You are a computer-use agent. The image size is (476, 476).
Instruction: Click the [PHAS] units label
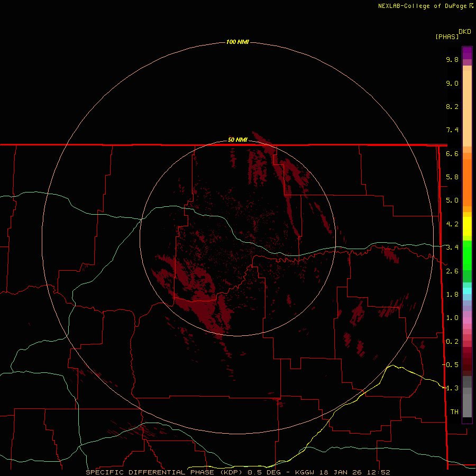(x=447, y=37)
